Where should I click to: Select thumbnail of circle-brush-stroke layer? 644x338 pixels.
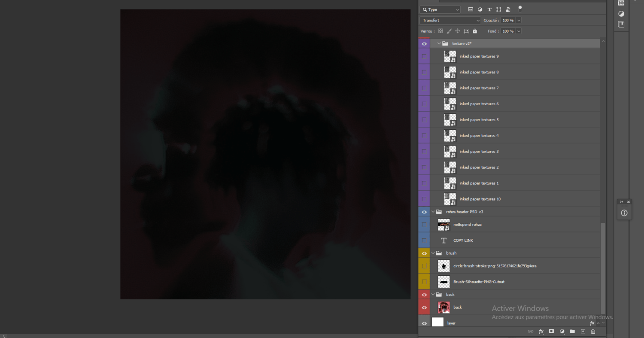(444, 266)
